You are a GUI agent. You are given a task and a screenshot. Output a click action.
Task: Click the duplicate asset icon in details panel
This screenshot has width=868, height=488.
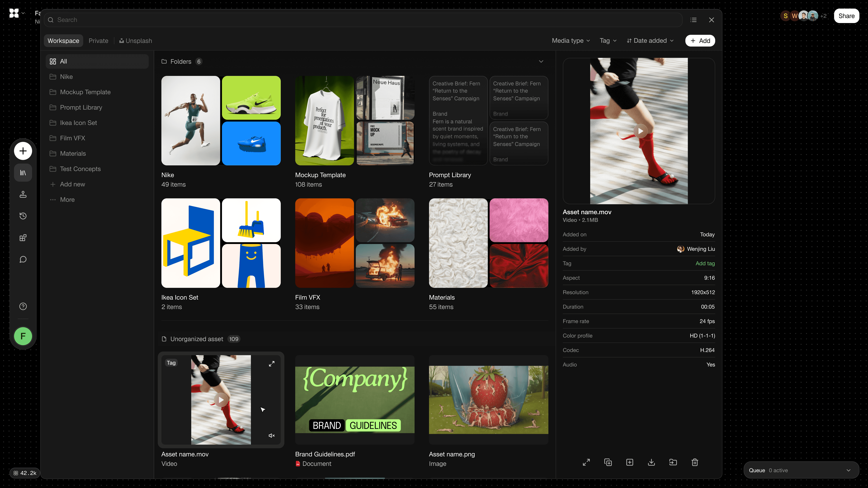[608, 462]
